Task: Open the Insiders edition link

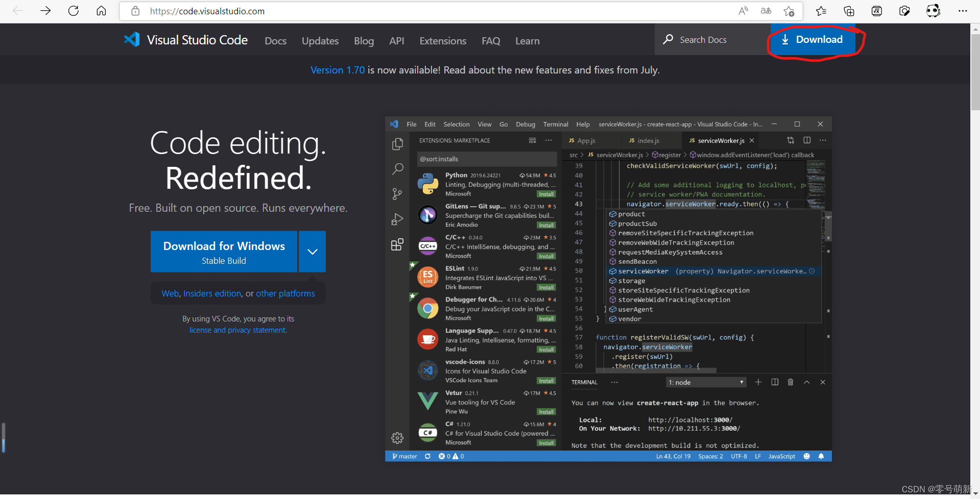Action: click(212, 293)
